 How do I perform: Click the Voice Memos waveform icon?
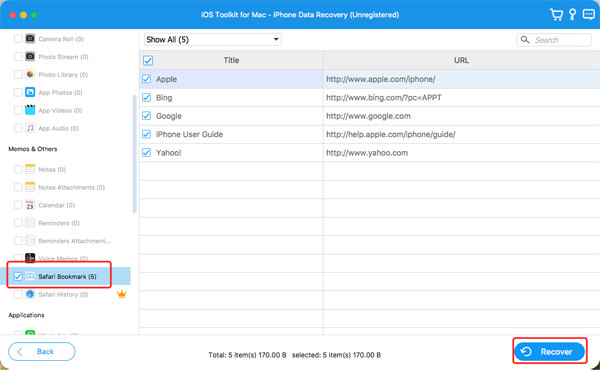(30, 258)
